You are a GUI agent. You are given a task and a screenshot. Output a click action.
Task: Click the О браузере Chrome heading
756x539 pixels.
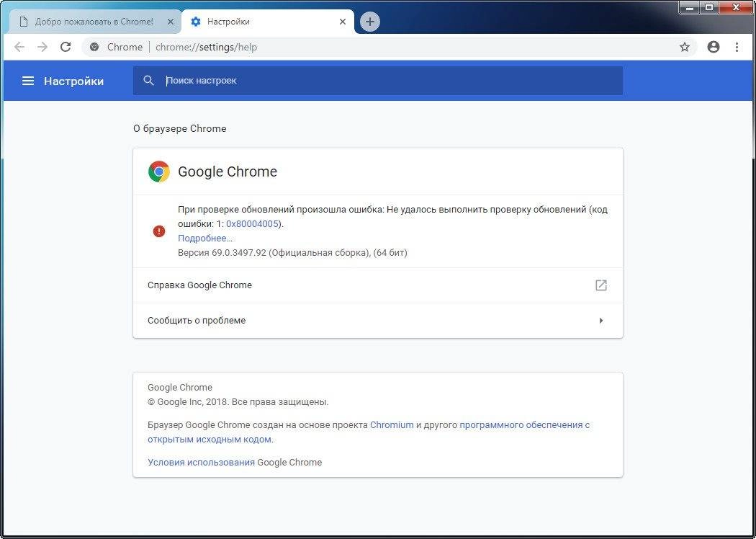pos(180,129)
